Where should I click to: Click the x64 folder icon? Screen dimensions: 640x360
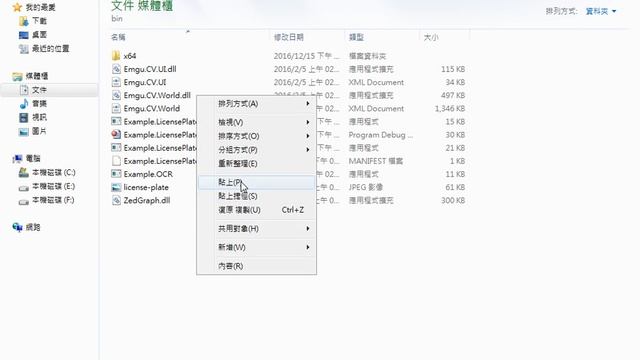coord(116,56)
